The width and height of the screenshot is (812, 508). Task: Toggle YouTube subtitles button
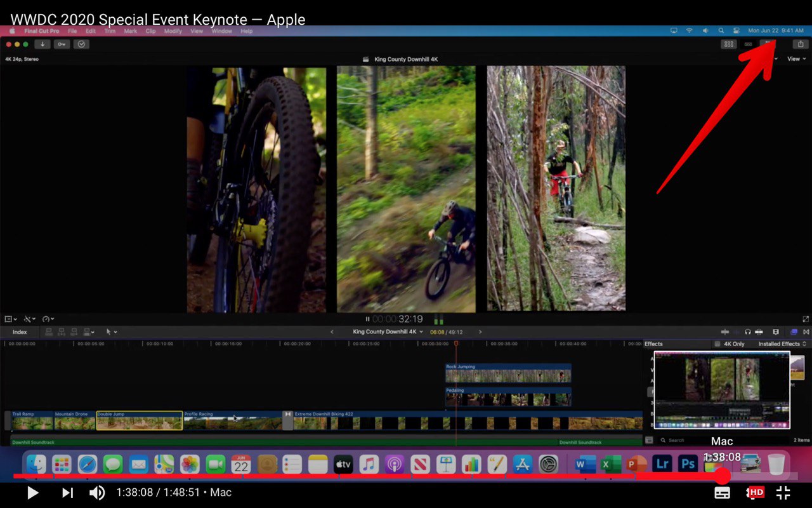tap(722, 493)
